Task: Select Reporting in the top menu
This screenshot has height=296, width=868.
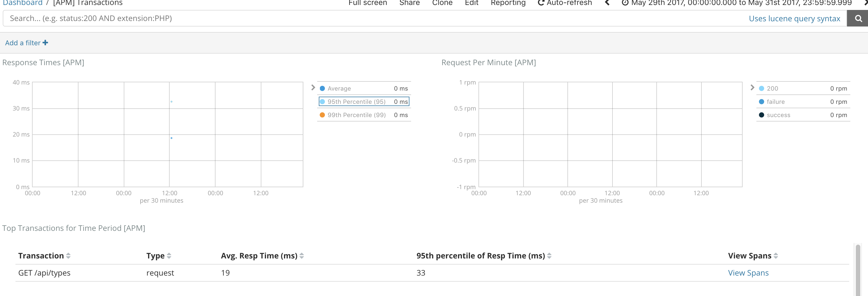Action: click(x=507, y=3)
